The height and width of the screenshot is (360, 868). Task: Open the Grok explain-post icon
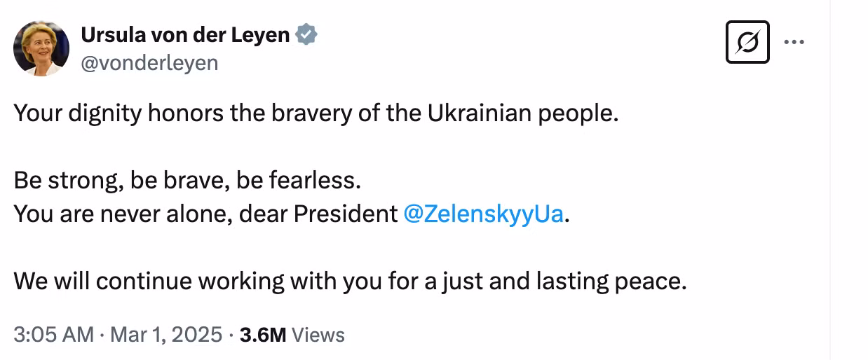(x=747, y=42)
